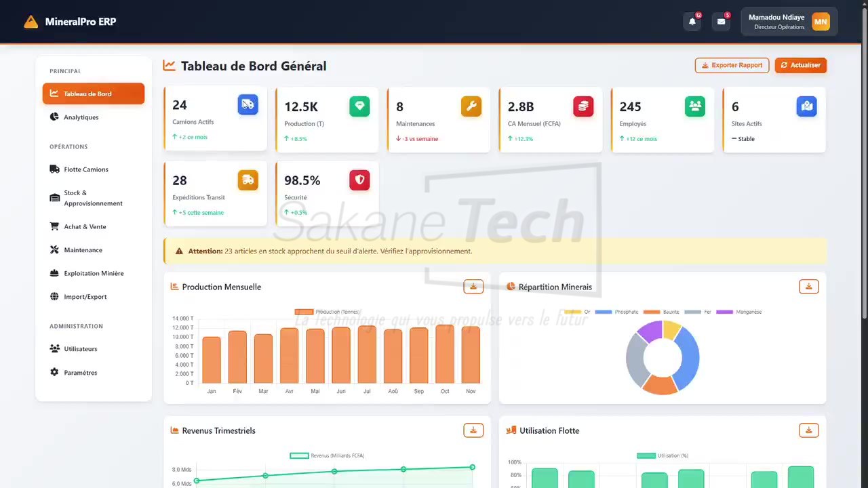Click the shipping icon in Expéditions Transit
The image size is (868, 488).
tap(248, 180)
